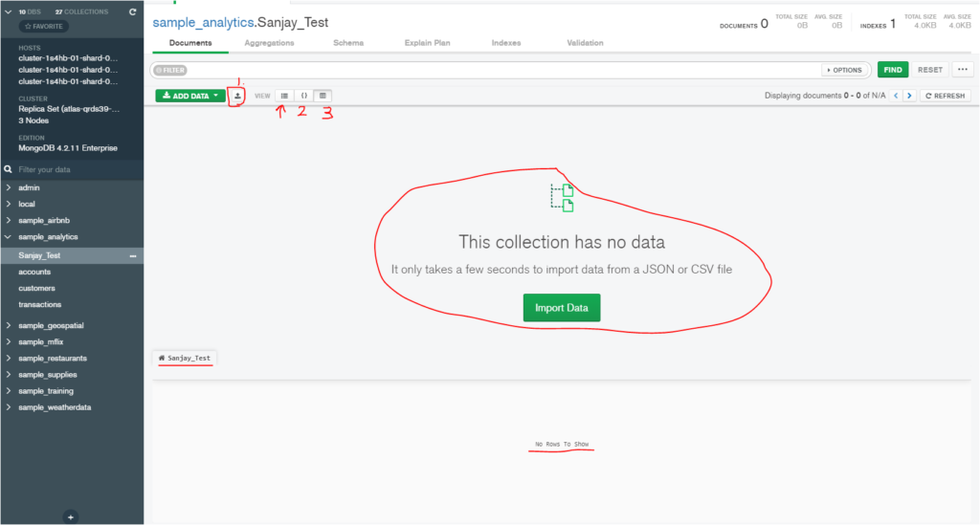Collapse the sidebar cluster details chevron
Image resolution: width=980 pixels, height=525 pixels.
coord(8,11)
